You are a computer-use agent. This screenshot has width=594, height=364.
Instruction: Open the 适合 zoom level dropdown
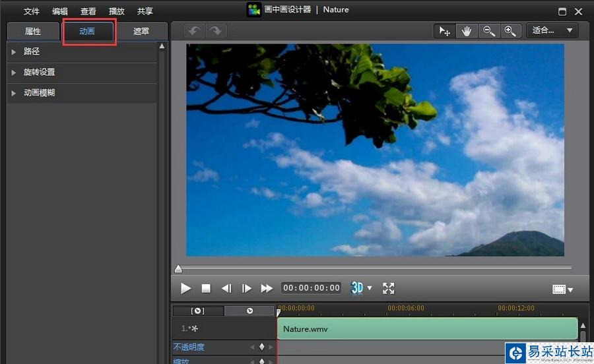552,30
